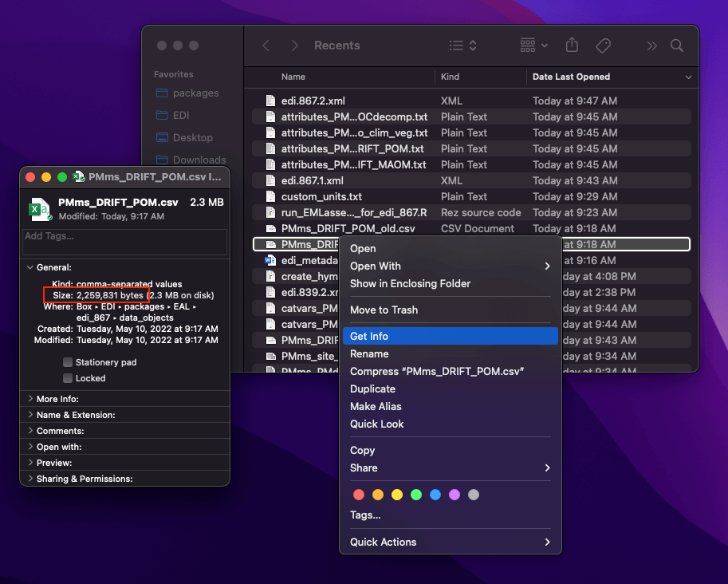Select the attributes_PM...o_clim_veg.txt row

pyautogui.click(x=471, y=133)
